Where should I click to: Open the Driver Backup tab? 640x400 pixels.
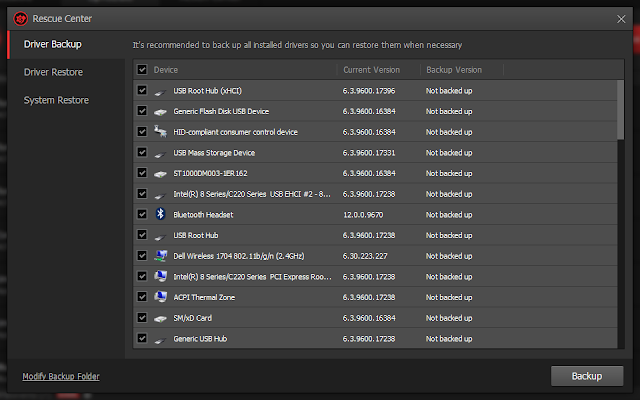point(53,44)
